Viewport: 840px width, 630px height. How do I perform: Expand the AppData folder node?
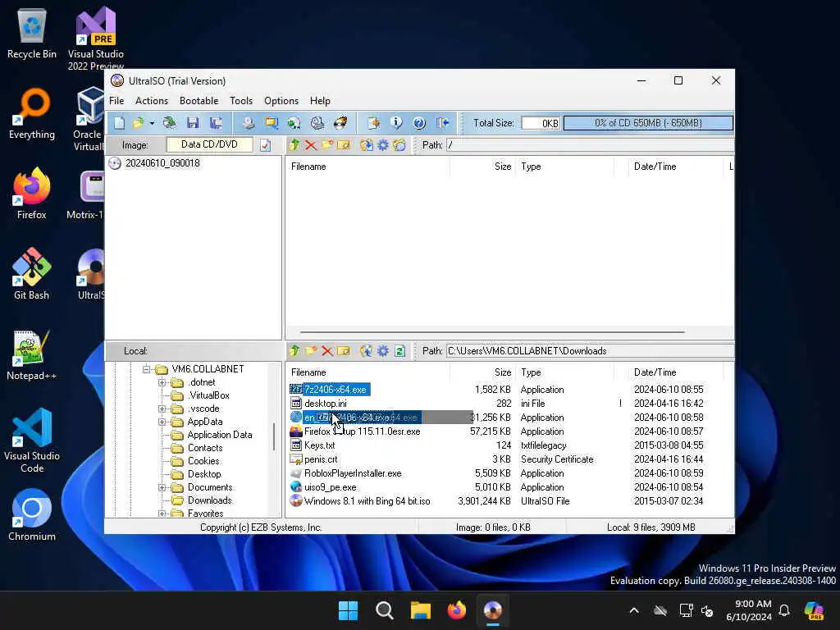click(162, 422)
